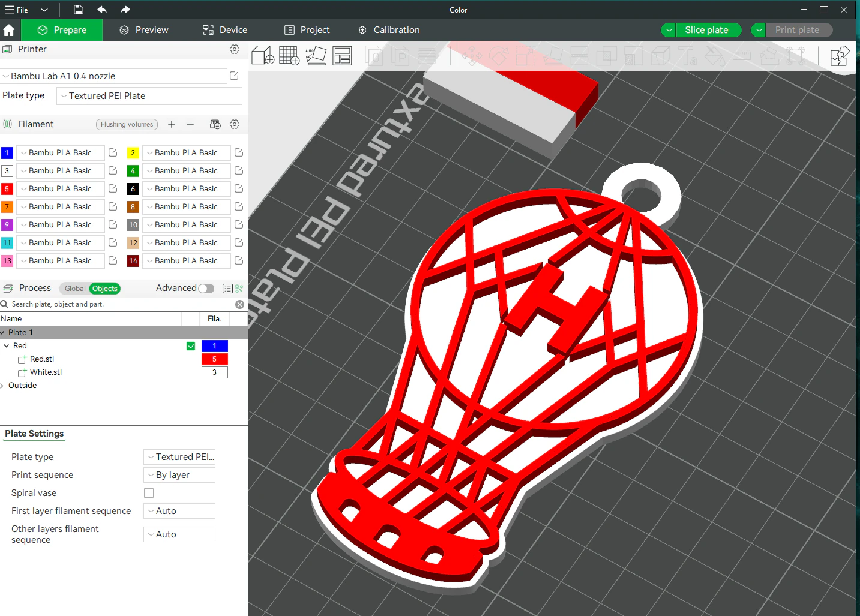Image resolution: width=860 pixels, height=616 pixels.
Task: Open the printer preset dropdown
Action: 113,76
